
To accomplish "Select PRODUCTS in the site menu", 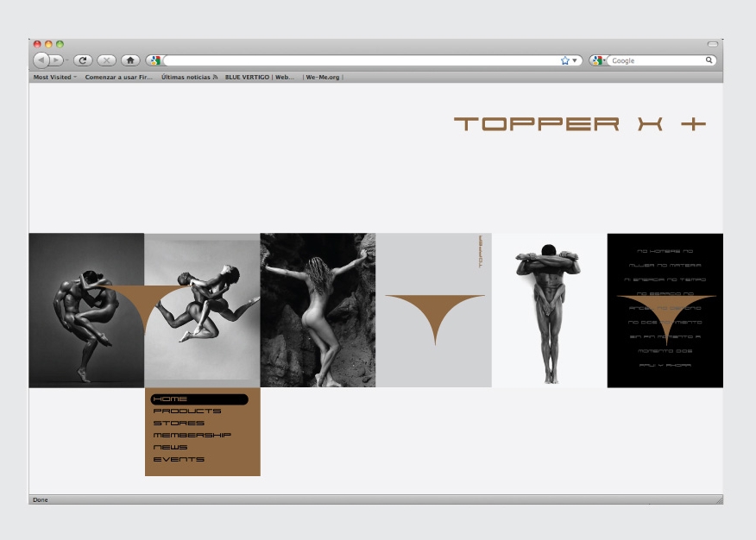I will (x=187, y=411).
